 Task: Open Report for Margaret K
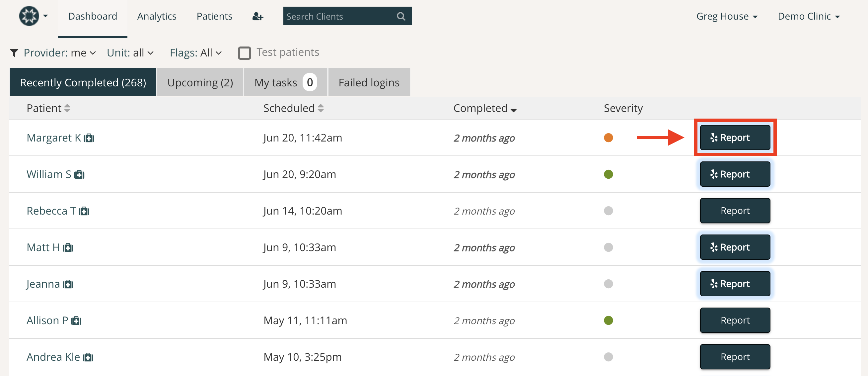(x=735, y=138)
